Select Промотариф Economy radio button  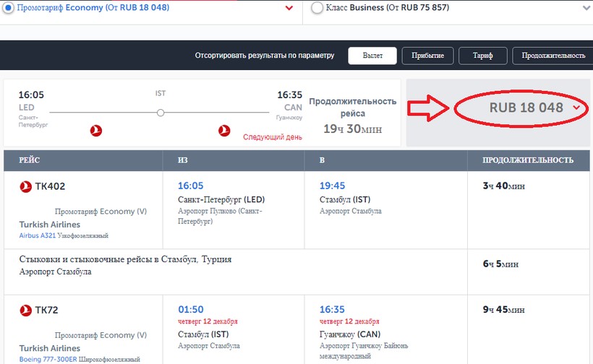coord(9,8)
